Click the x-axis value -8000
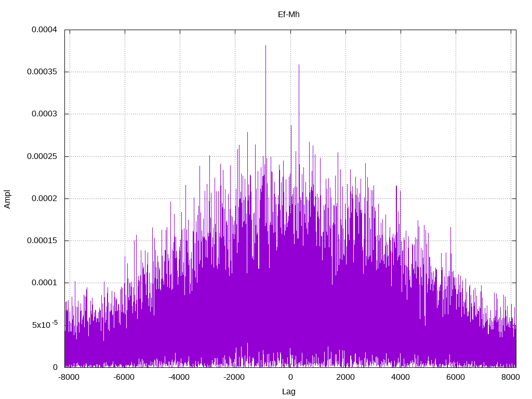Image resolution: width=532 pixels, height=399 pixels. pyautogui.click(x=69, y=377)
